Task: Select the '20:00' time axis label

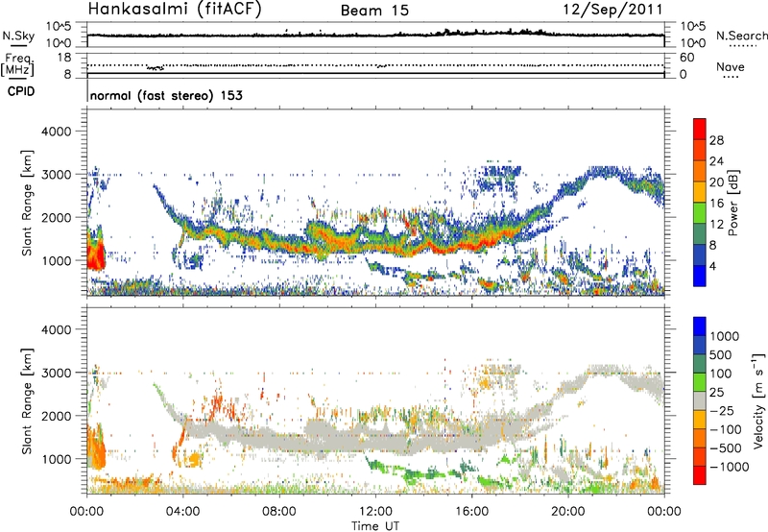Action: 567,512
